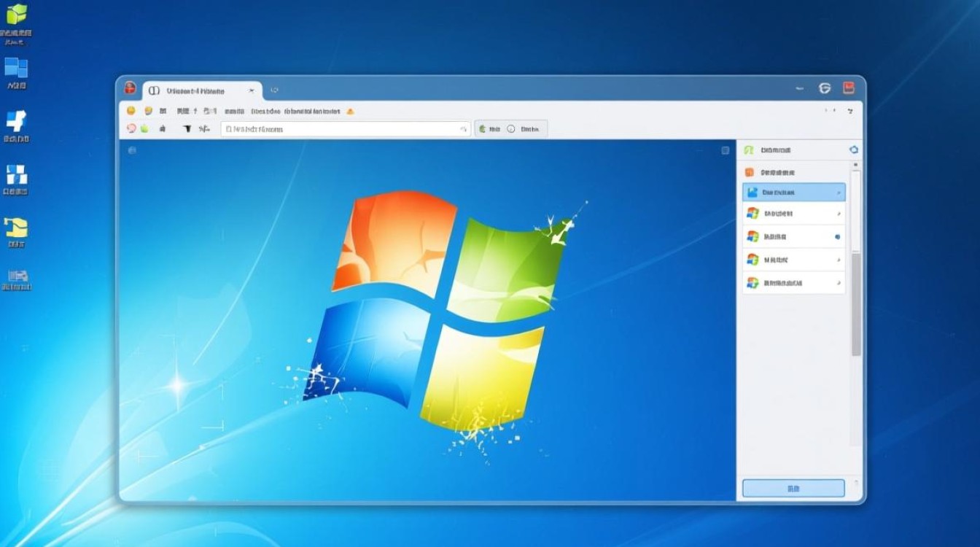Open the green cube desktop icon
The width and height of the screenshot is (980, 547).
(x=16, y=15)
